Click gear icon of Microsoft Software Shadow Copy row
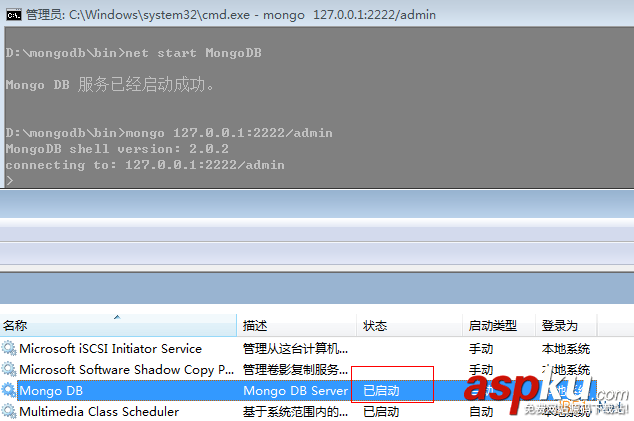Viewport: 634px width, 421px height. (9, 369)
